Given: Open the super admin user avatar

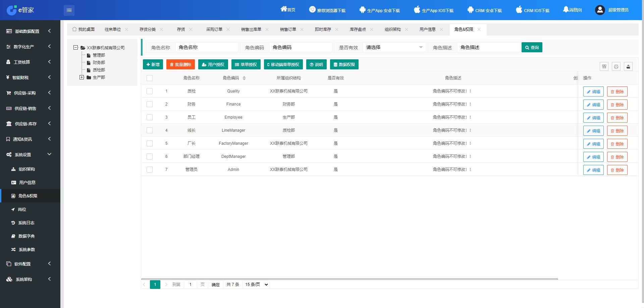Looking at the screenshot, I should coord(600,10).
